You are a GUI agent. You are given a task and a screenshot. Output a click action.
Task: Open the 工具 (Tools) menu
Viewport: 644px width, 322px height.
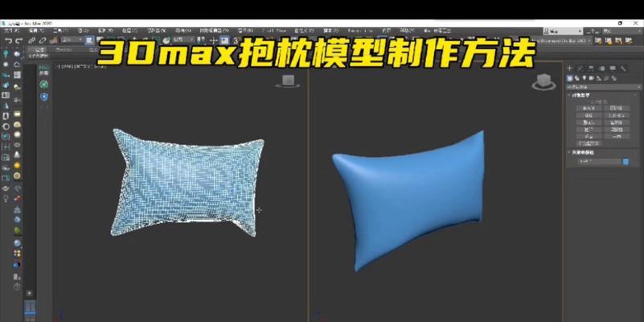(60, 31)
